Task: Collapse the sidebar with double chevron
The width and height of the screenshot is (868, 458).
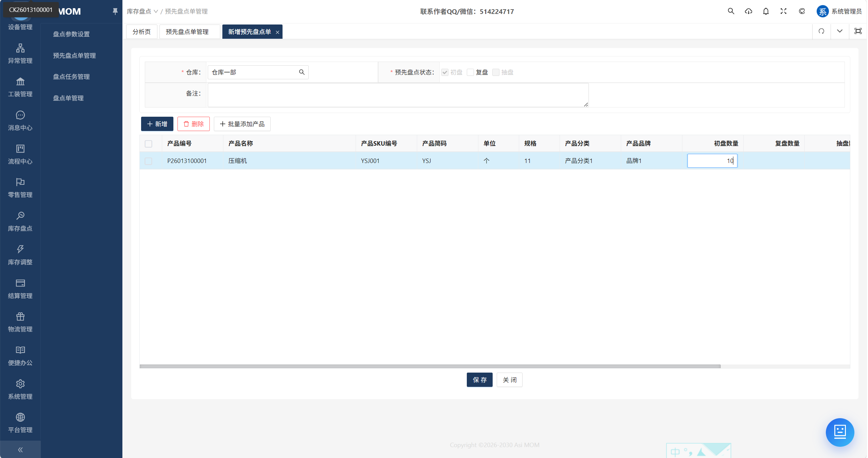Action: (x=20, y=450)
